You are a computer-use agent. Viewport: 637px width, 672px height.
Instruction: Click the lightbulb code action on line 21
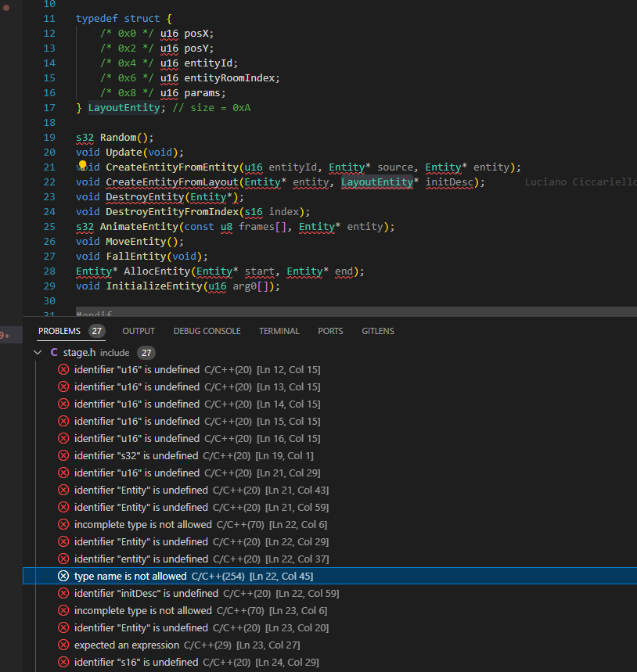click(82, 167)
